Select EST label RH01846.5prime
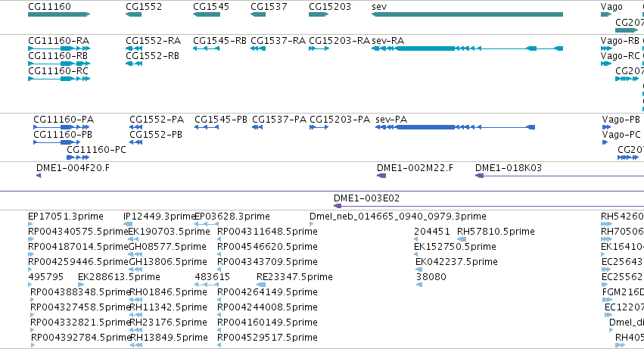The image size is (644, 349). (x=168, y=293)
